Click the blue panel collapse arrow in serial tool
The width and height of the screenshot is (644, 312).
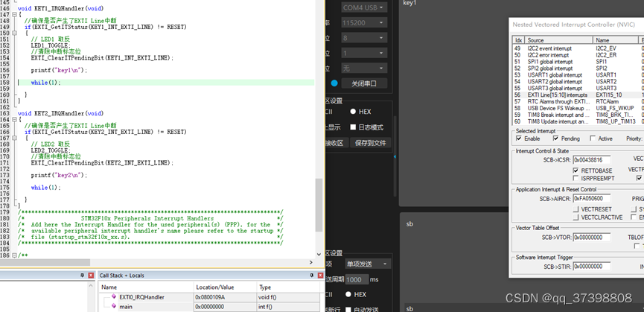pyautogui.click(x=395, y=157)
